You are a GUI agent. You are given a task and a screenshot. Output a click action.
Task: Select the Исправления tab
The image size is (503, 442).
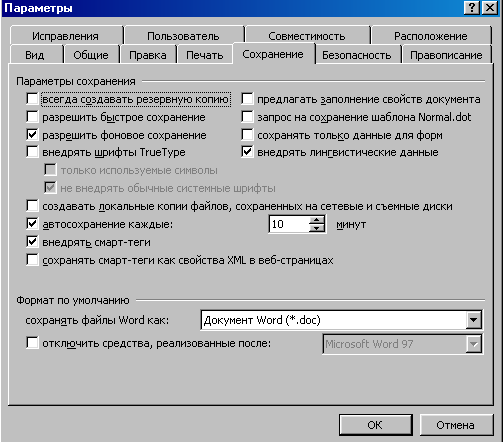pyautogui.click(x=65, y=36)
